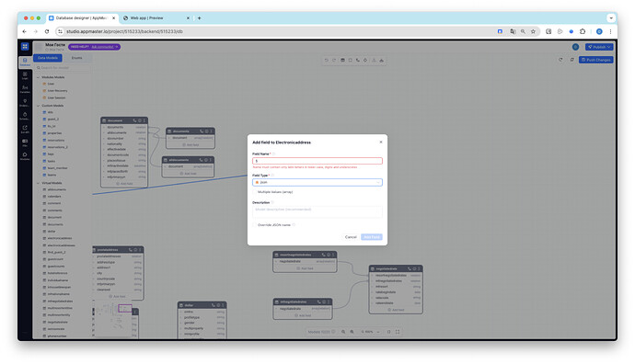Click the AppMaster home grid icon
This screenshot has width=635, height=364.
point(25,47)
